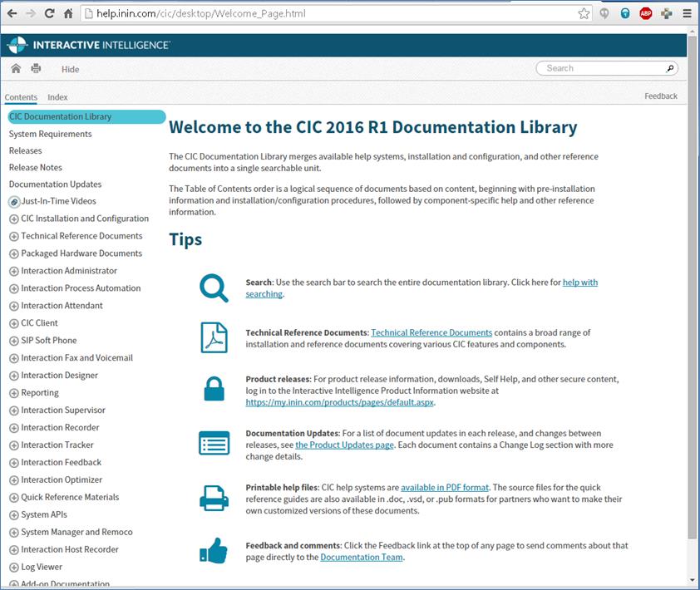Expand the CIC Installation and Configuration node
The height and width of the screenshot is (590, 700).
14,219
